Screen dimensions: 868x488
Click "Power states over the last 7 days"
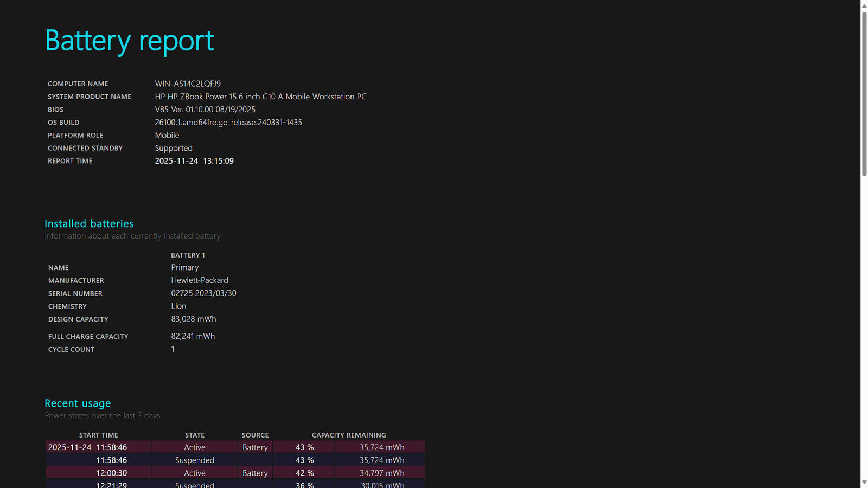(x=102, y=416)
